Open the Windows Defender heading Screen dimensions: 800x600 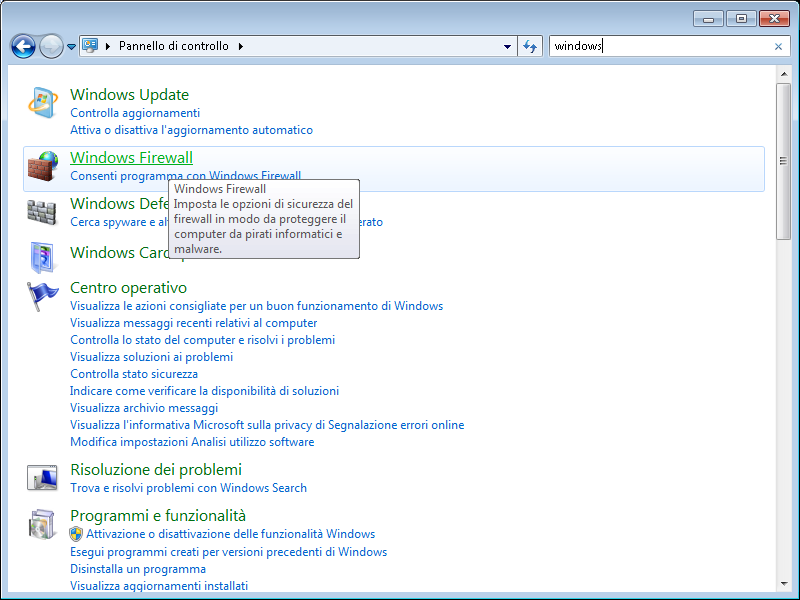coord(119,204)
